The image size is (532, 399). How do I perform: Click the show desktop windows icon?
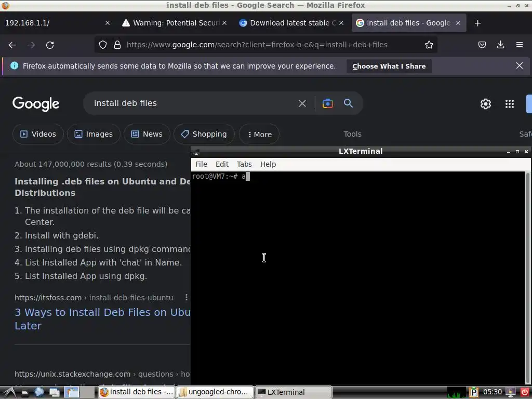tap(54, 393)
